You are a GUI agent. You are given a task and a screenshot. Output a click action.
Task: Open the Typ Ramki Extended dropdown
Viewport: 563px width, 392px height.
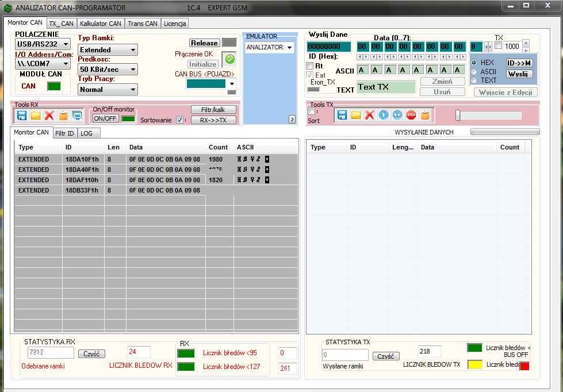click(x=108, y=50)
